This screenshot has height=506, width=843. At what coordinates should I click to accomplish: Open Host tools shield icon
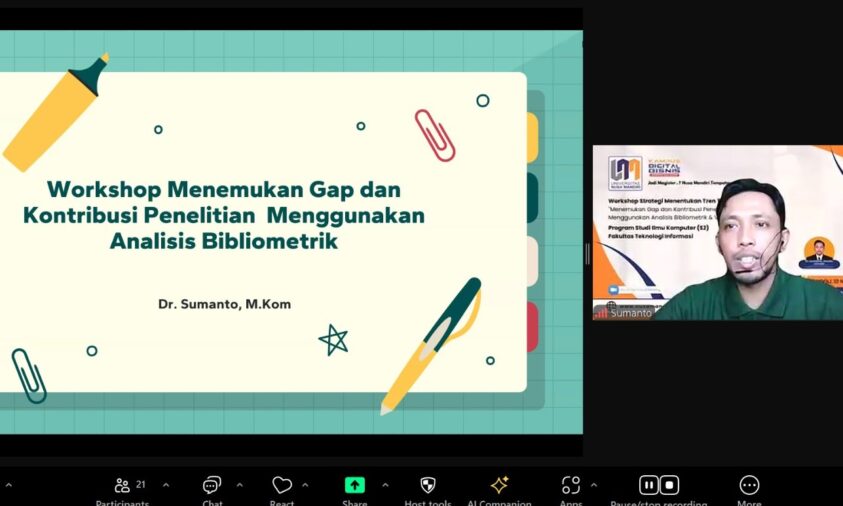[428, 485]
